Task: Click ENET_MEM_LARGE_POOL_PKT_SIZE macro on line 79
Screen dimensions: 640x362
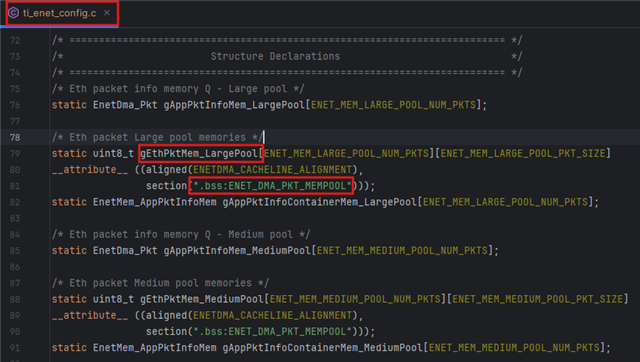Action: [523, 153]
